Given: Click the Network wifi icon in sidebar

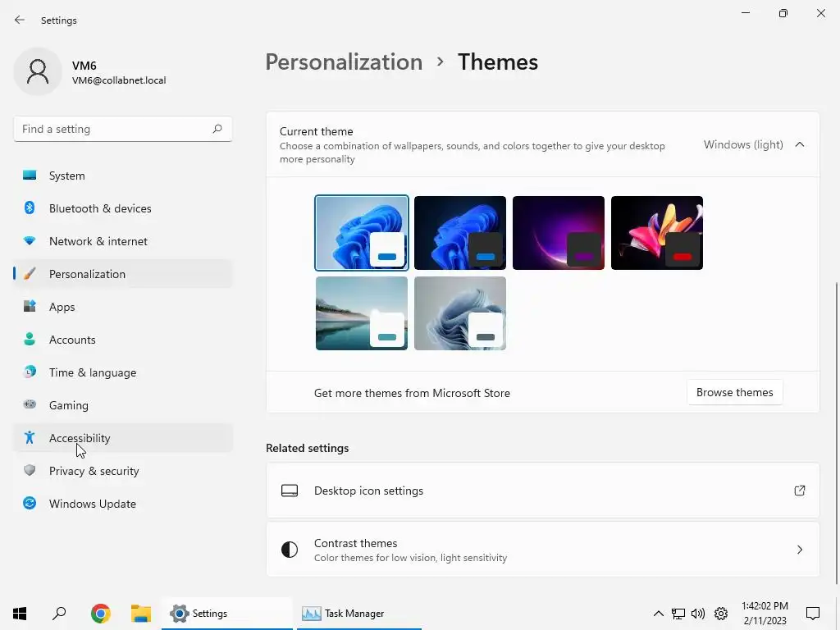Looking at the screenshot, I should [30, 241].
